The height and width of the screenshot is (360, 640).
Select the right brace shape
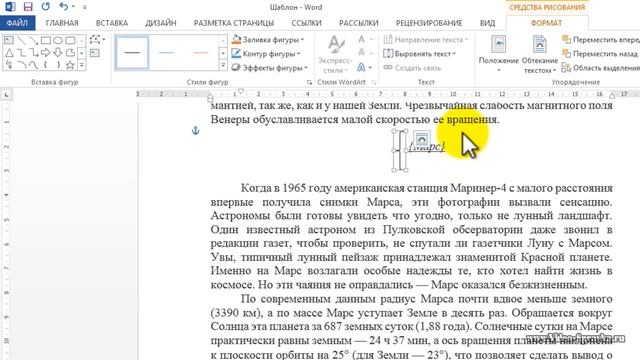(58, 64)
